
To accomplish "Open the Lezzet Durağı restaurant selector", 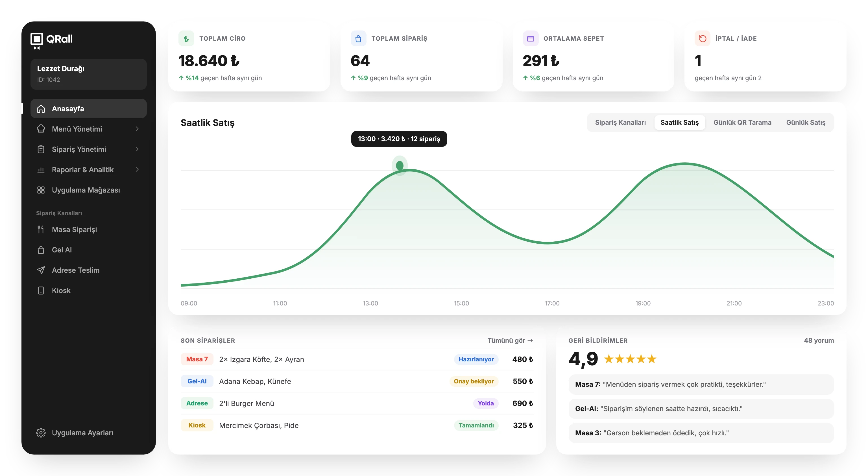I will point(88,74).
